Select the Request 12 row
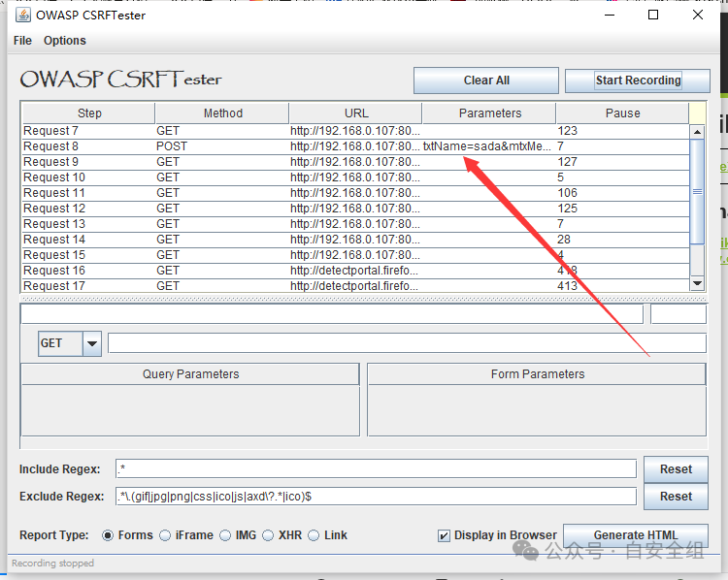The image size is (728, 580). click(355, 209)
